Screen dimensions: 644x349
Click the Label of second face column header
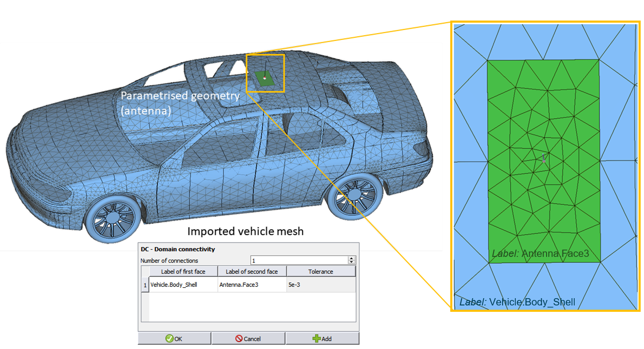pos(252,271)
